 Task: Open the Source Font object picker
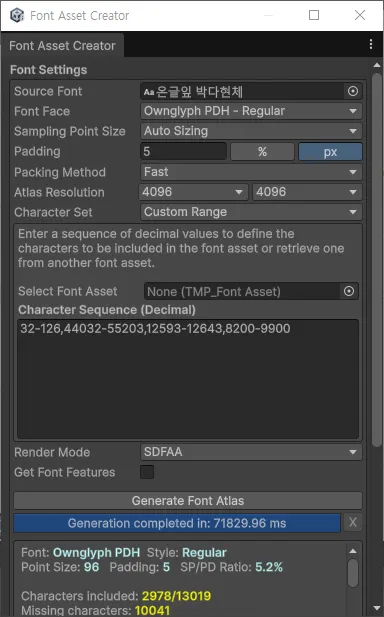(x=353, y=91)
